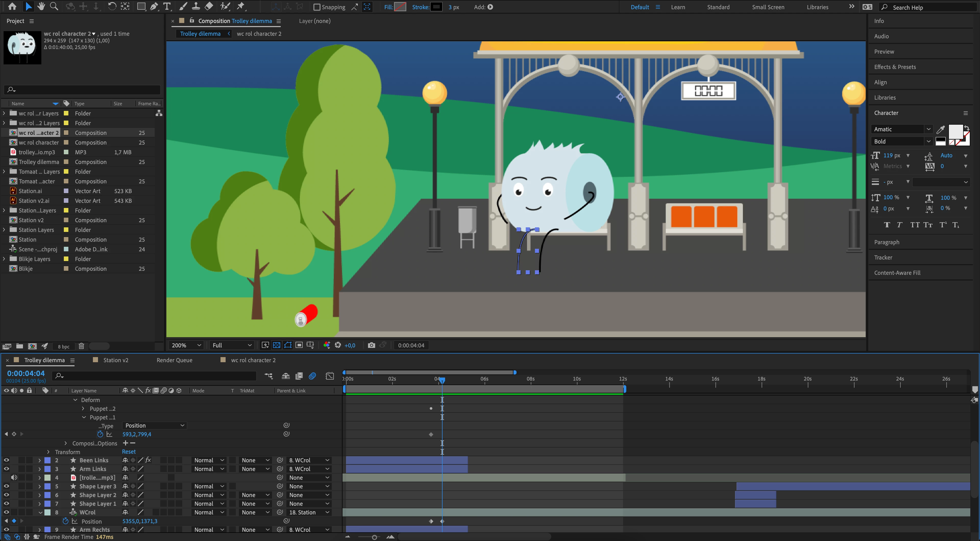Click Reset next to Transform
This screenshot has width=980, height=541.
point(129,452)
